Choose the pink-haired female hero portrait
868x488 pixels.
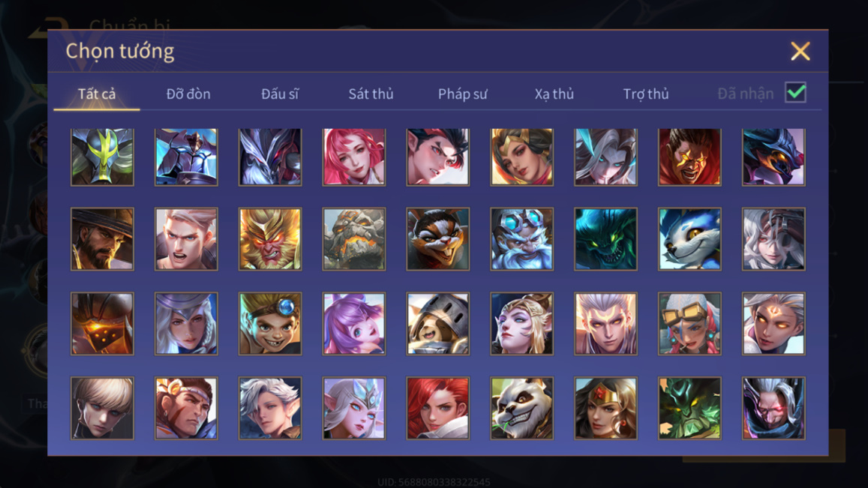[354, 157]
